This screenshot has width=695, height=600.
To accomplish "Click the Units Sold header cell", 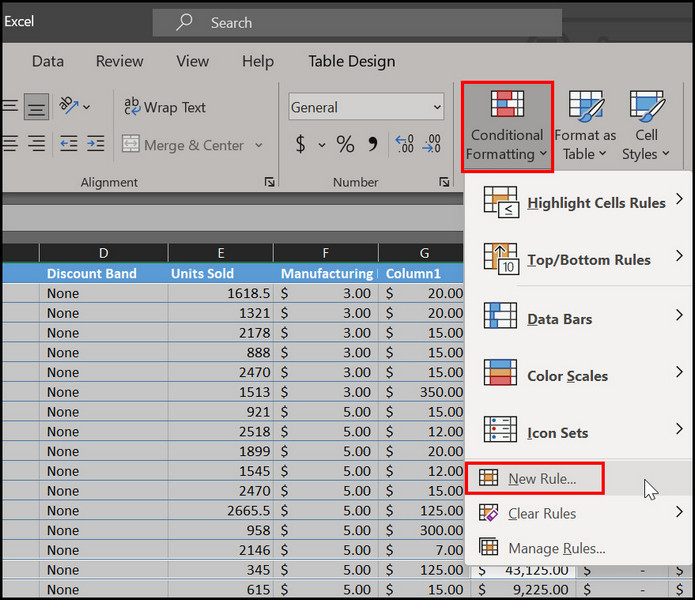I will tap(221, 273).
